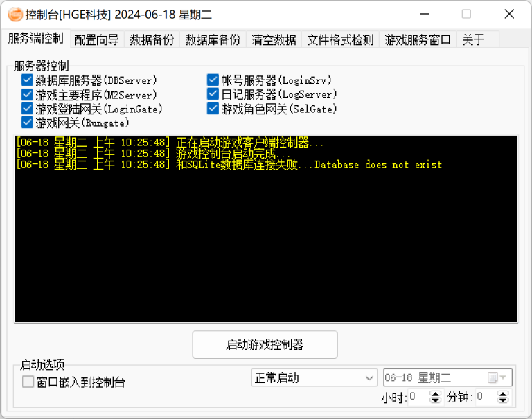
Task: Click the 游戏控制台启动完成 log line
Action: coord(152,153)
